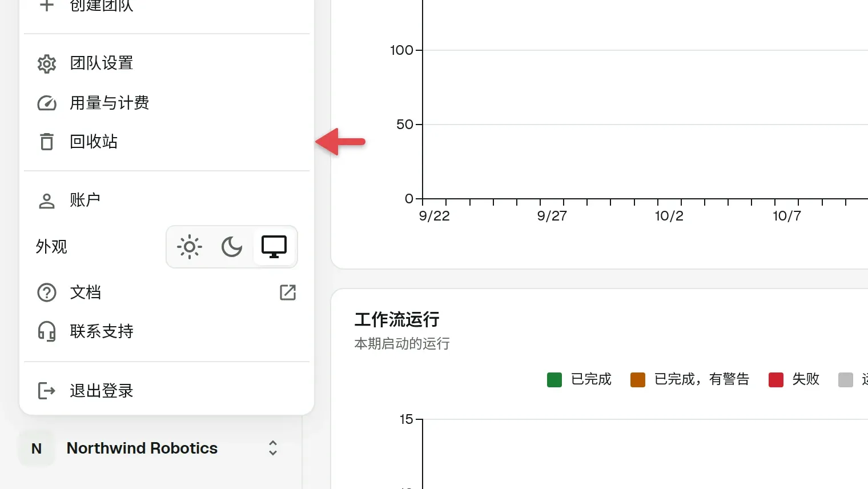The height and width of the screenshot is (489, 868).
Task: Click the 本期启动的运行 subtitle text
Action: click(402, 344)
